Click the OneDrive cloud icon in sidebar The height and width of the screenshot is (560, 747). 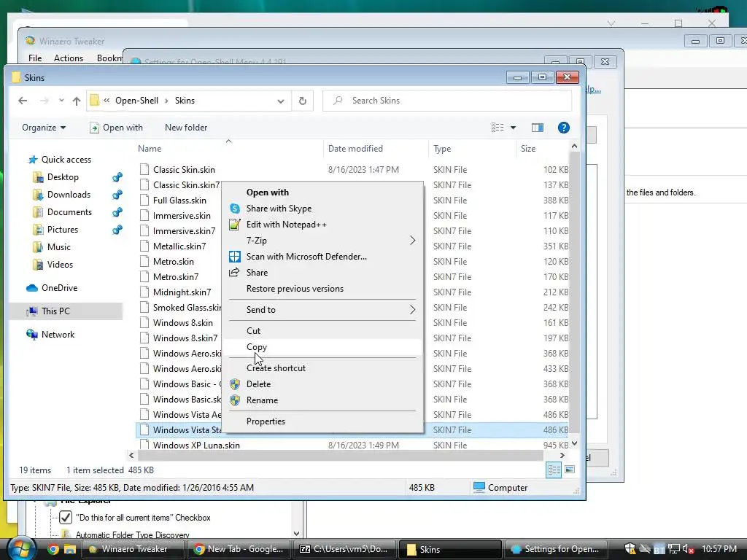[x=32, y=288]
